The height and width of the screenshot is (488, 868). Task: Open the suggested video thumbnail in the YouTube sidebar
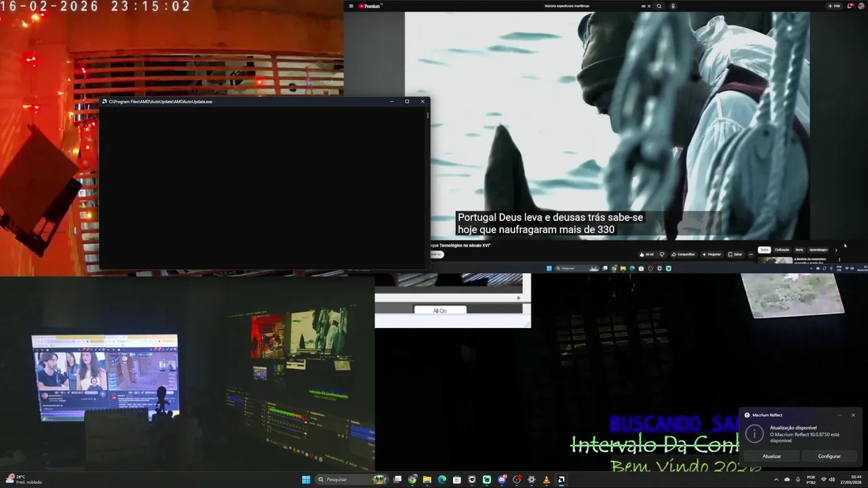[775, 260]
